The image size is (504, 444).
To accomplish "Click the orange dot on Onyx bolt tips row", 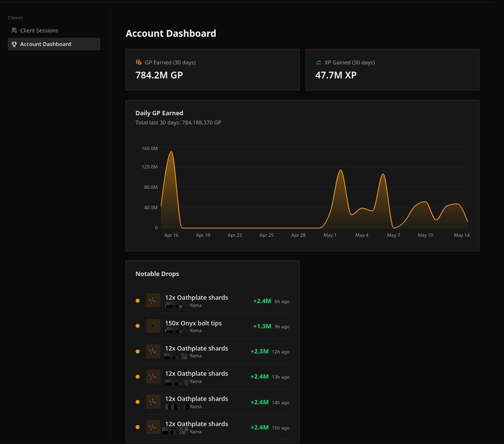I will click(138, 326).
